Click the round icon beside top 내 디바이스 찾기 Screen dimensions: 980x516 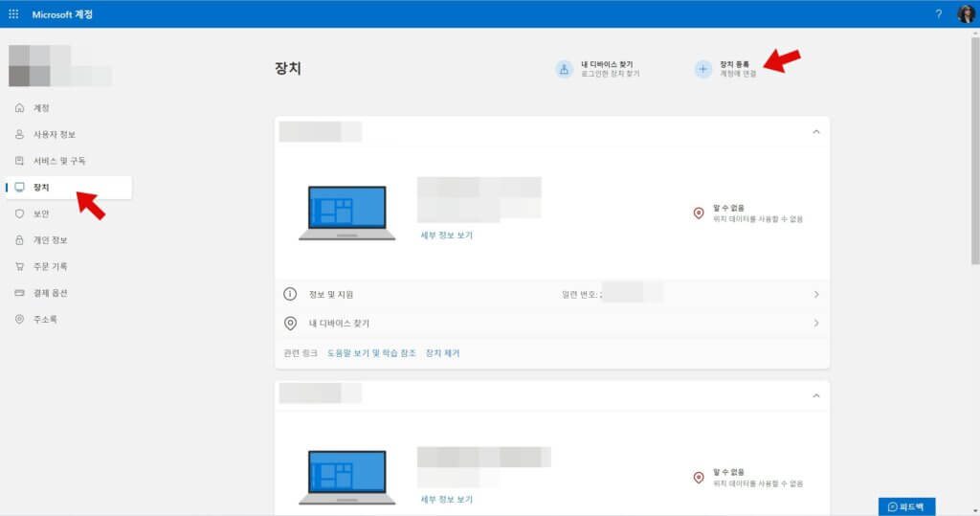(x=564, y=69)
